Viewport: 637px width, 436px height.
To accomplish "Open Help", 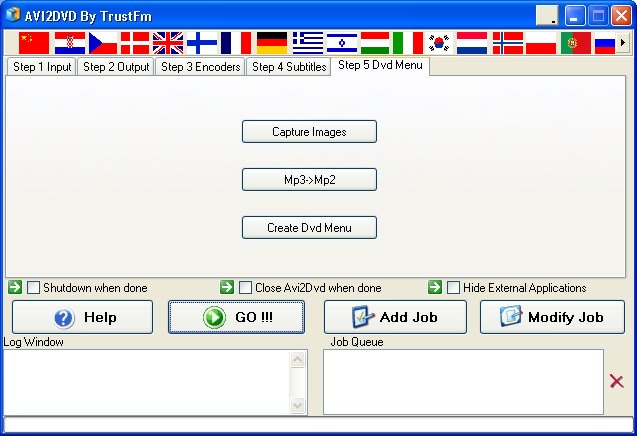I will coord(82,317).
